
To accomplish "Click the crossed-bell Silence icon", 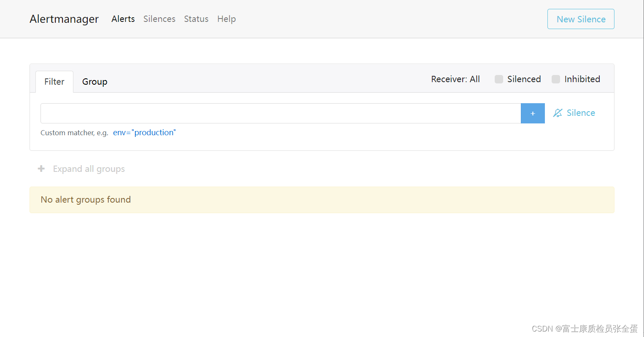I will click(558, 112).
